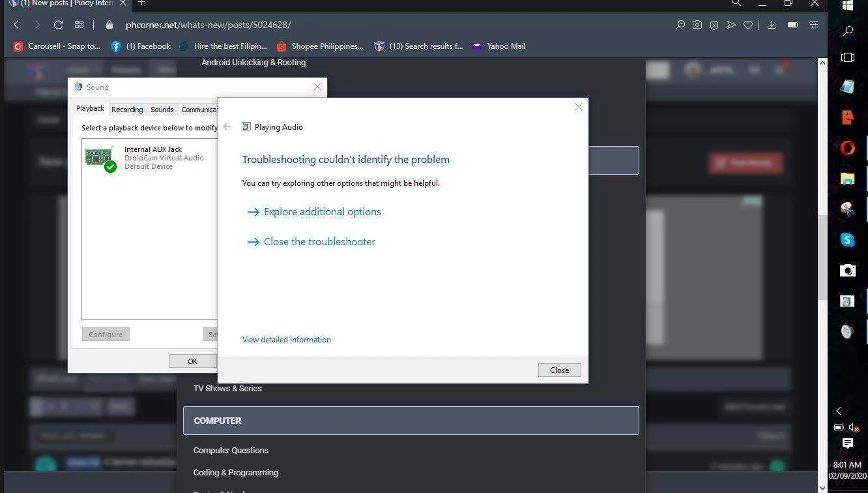This screenshot has height=493, width=868.
Task: Show hidden tray icons chevron
Action: [x=839, y=411]
